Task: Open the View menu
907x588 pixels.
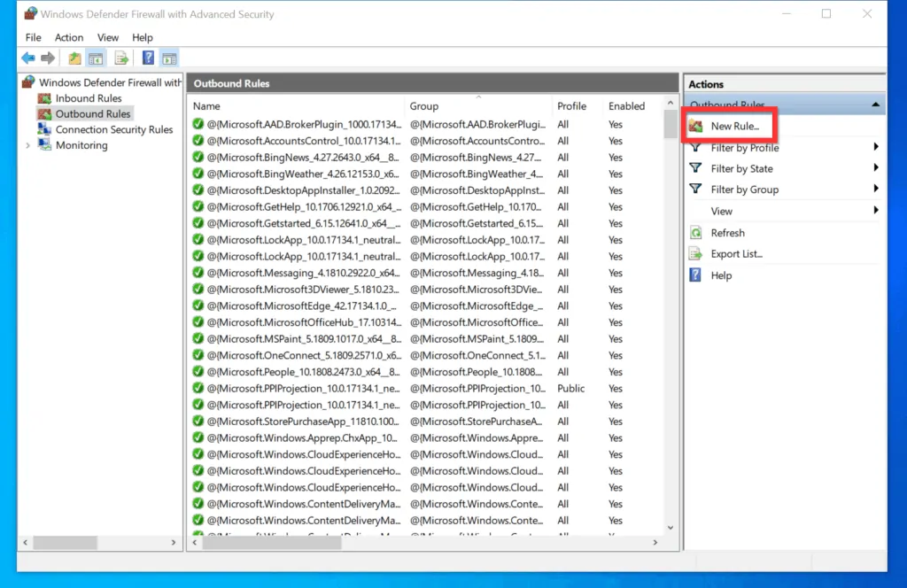Action: [x=107, y=37]
